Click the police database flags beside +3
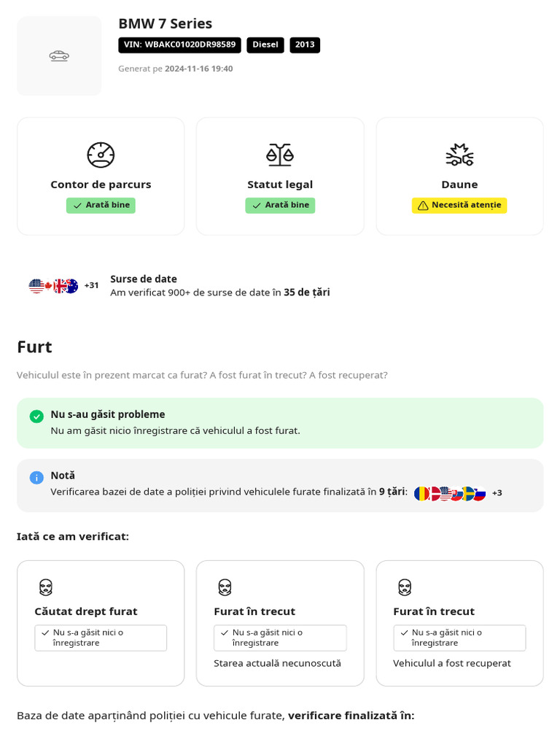560x747 pixels. [449, 494]
